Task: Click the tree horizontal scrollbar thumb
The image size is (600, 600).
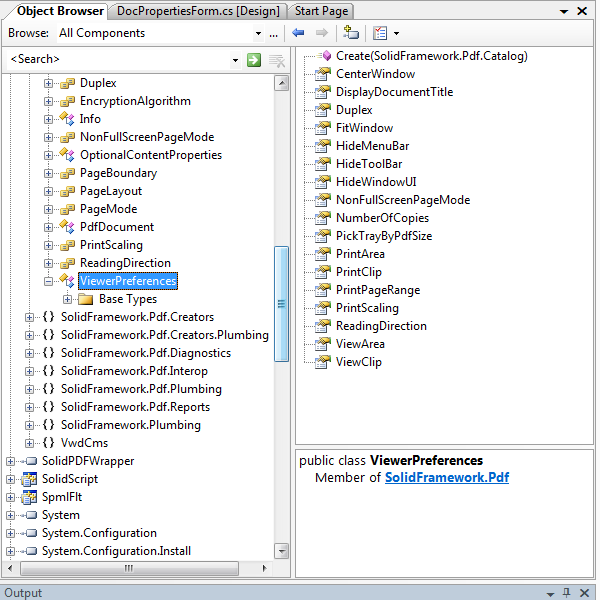Action: pos(129,568)
